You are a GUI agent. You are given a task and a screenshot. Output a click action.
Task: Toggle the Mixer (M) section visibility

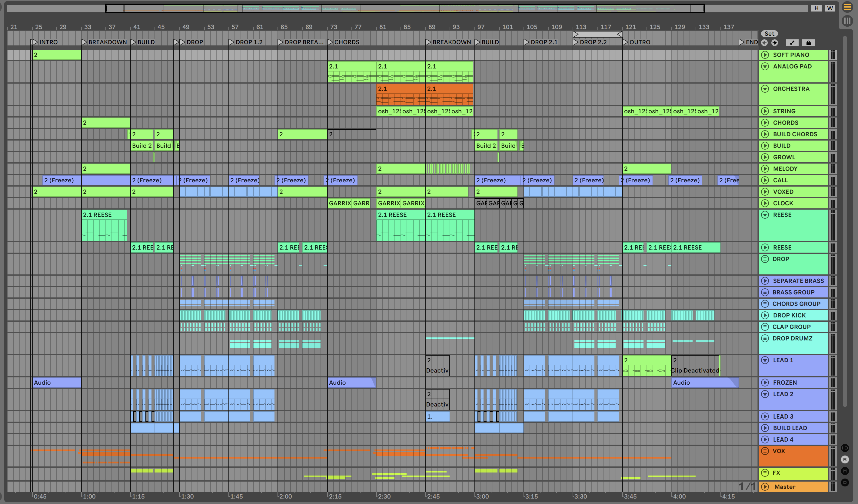pyautogui.click(x=845, y=471)
